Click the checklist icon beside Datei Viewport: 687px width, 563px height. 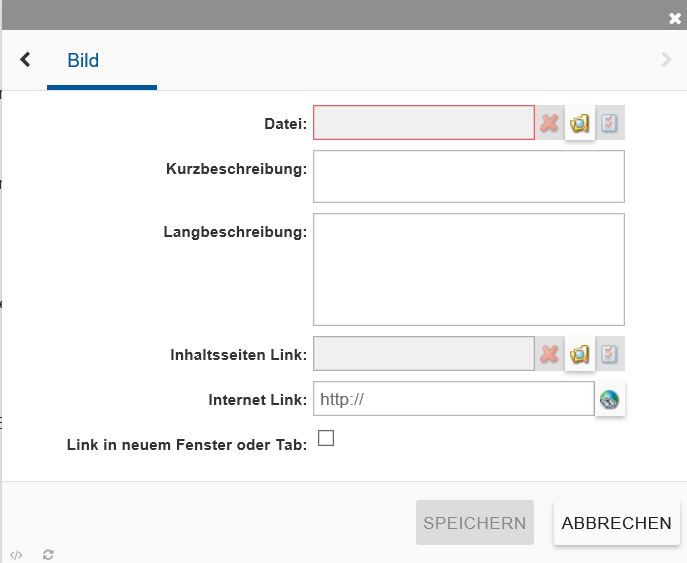click(x=610, y=123)
